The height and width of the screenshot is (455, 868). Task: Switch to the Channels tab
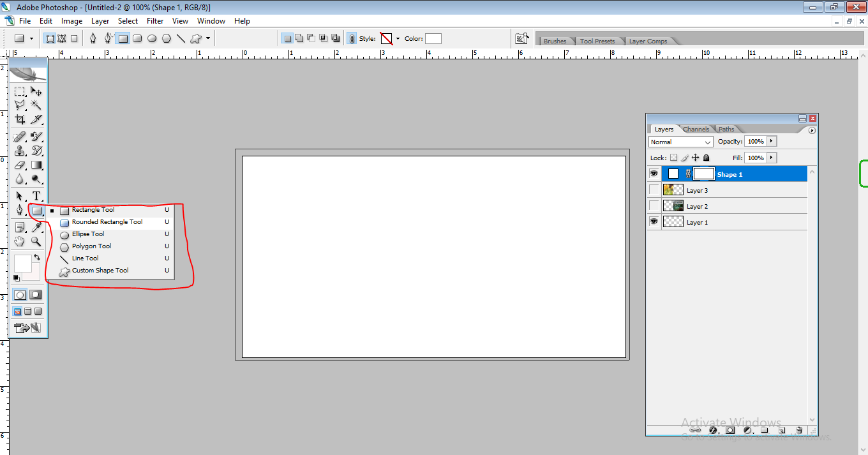[696, 129]
